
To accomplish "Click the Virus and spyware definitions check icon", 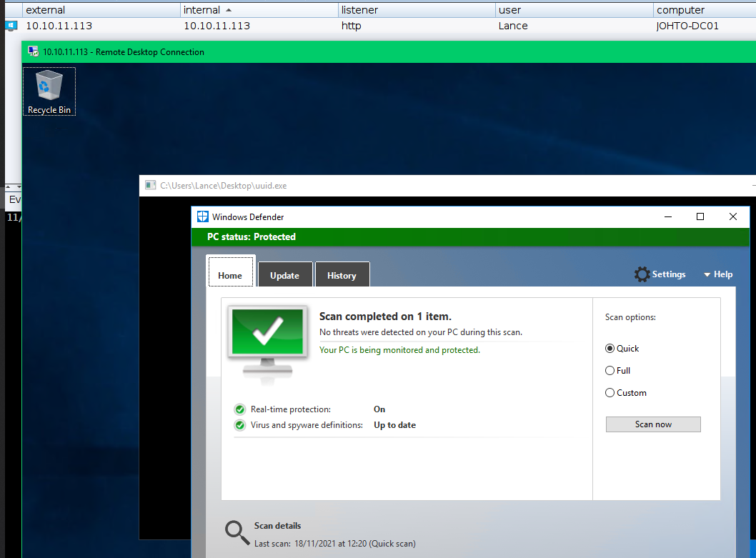I will pyautogui.click(x=239, y=425).
